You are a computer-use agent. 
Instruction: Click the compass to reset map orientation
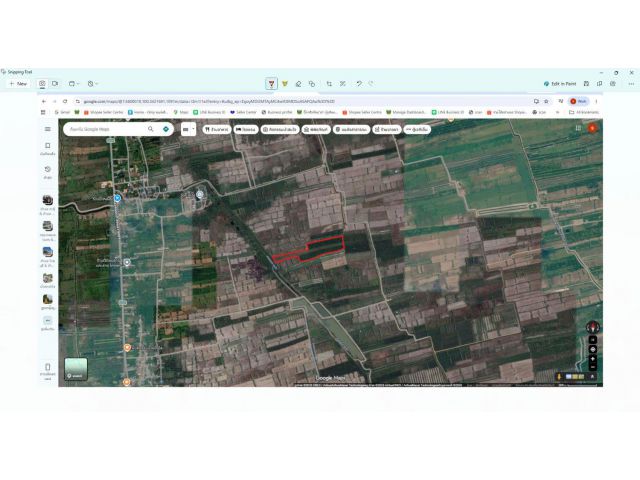coord(593,327)
